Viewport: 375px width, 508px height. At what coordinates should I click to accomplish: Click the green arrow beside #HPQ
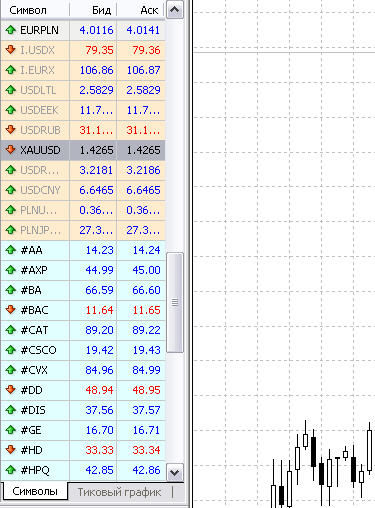click(11, 470)
